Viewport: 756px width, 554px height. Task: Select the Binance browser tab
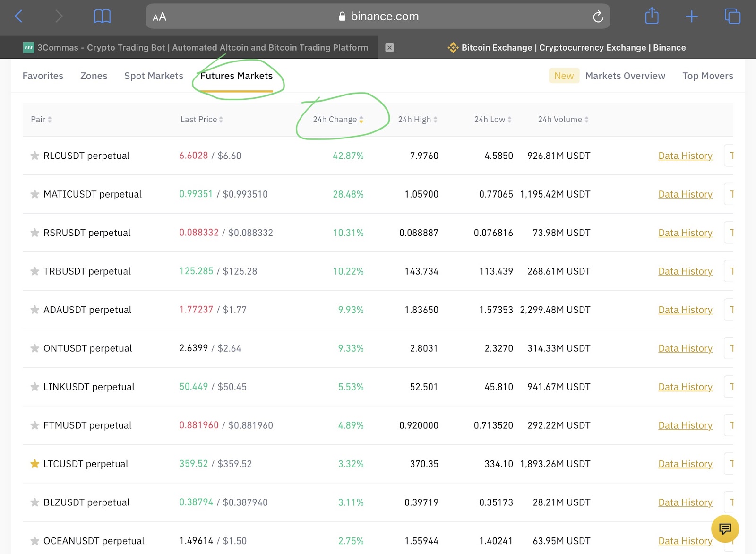567,47
